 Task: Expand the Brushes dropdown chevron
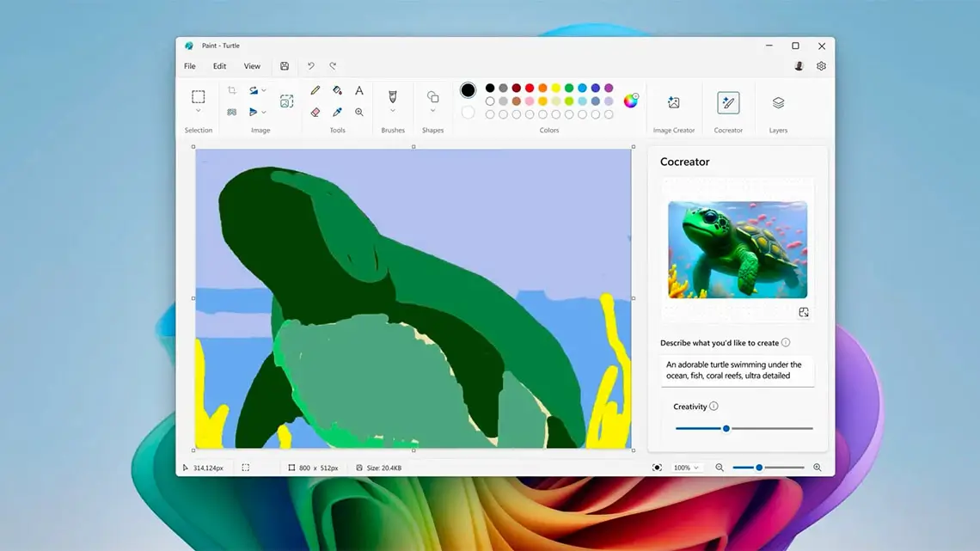pos(393,111)
